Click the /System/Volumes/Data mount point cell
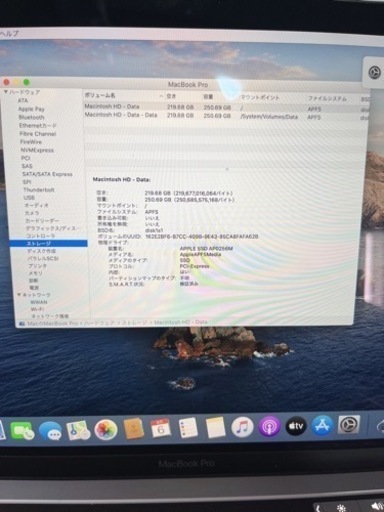The image size is (384, 512). (269, 117)
